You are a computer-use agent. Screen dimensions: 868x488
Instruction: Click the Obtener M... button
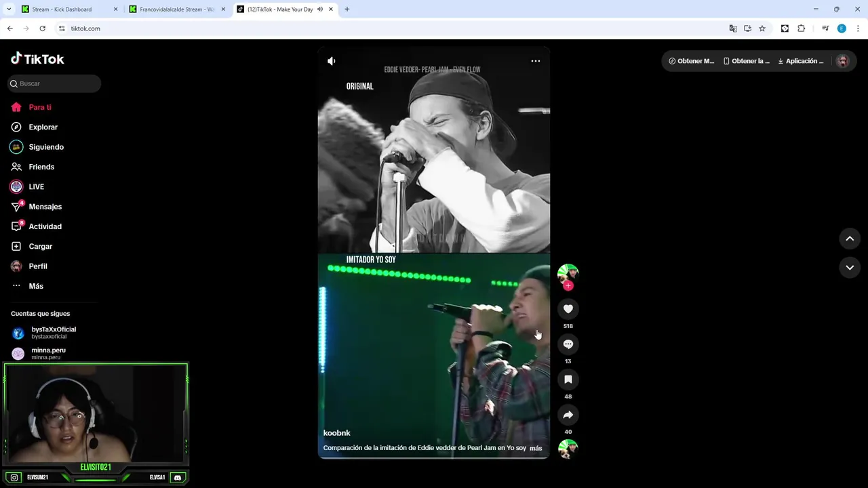click(692, 61)
